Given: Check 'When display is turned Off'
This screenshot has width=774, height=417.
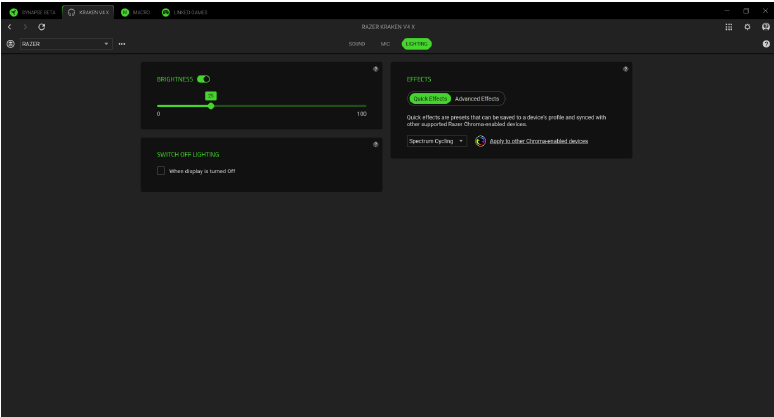Looking at the screenshot, I should click(x=161, y=171).
